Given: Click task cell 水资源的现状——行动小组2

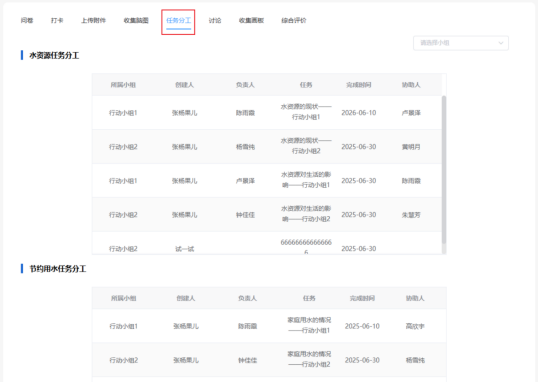Looking at the screenshot, I should point(306,146).
